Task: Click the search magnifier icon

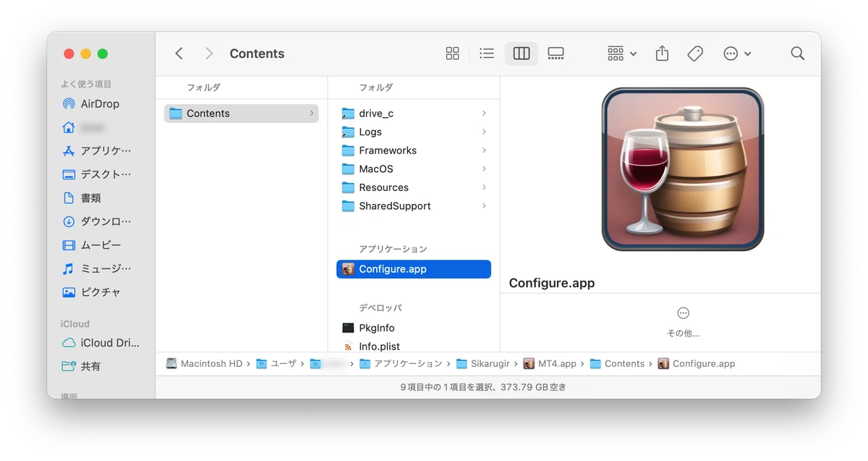Action: (798, 54)
